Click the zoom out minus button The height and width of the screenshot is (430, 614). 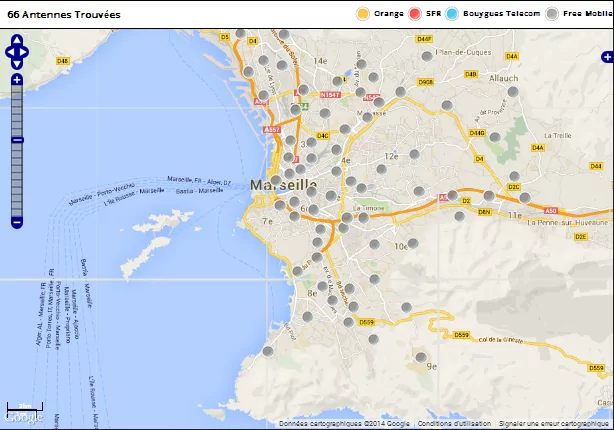16,222
